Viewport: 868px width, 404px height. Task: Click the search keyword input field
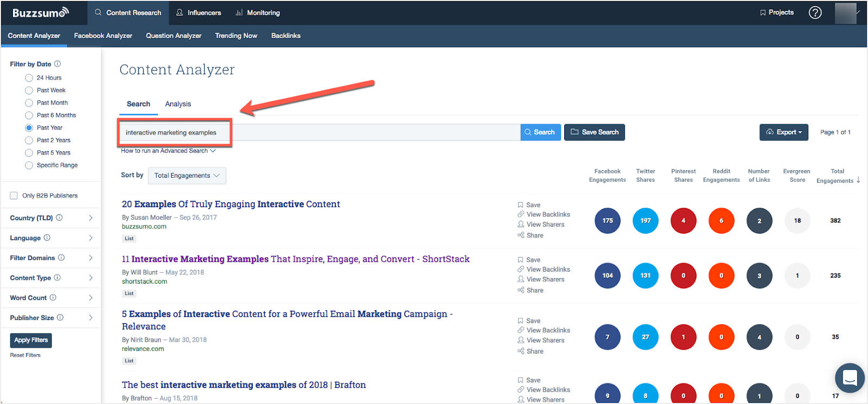[320, 132]
